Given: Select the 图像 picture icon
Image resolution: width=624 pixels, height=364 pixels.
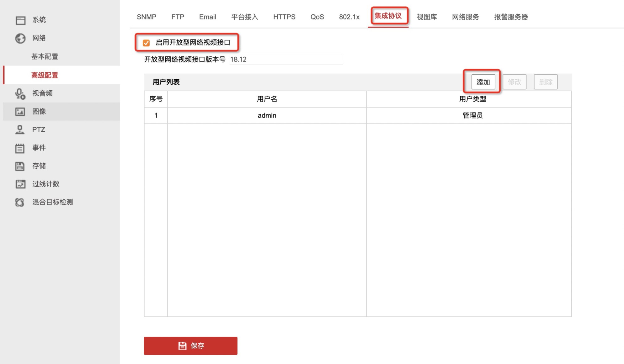Looking at the screenshot, I should click(20, 112).
